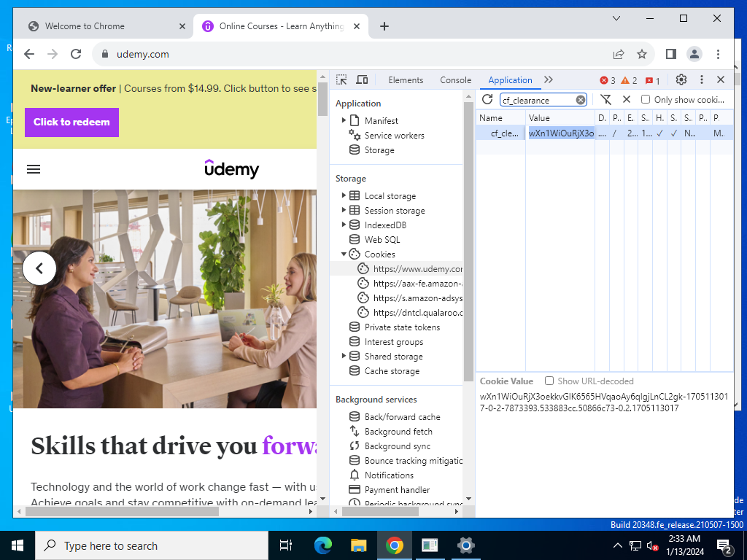Sort cookies by Name column header
Viewport: 747px width, 560px height.
pyautogui.click(x=500, y=117)
